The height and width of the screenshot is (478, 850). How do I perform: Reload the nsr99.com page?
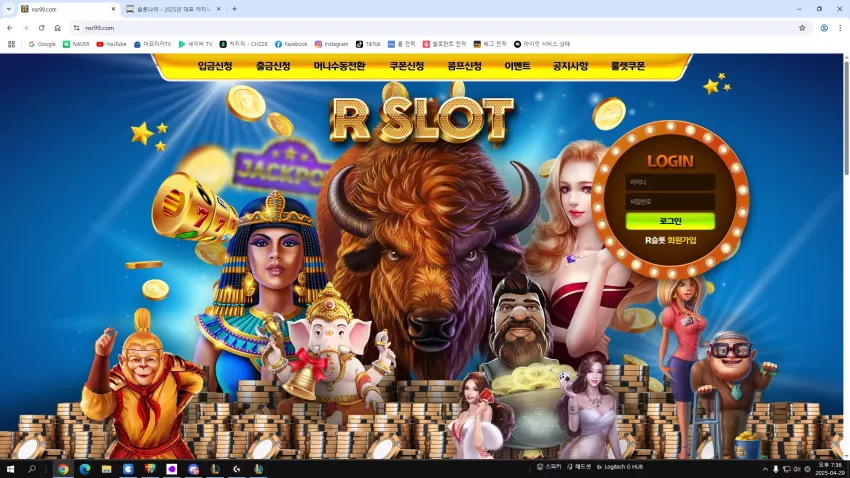click(x=41, y=28)
